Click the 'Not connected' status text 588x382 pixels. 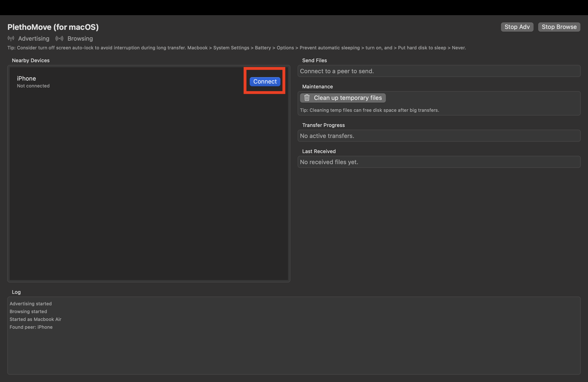pos(33,86)
